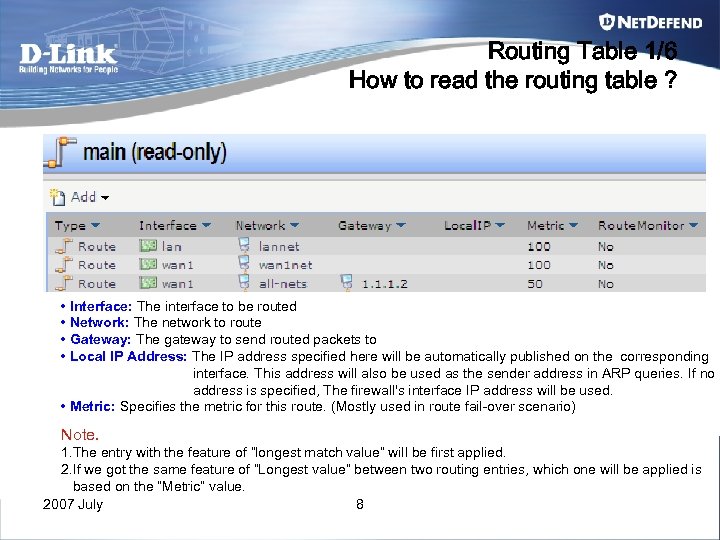The width and height of the screenshot is (720, 540).
Task: Click the route icon in the lannet row
Action: click(x=64, y=246)
